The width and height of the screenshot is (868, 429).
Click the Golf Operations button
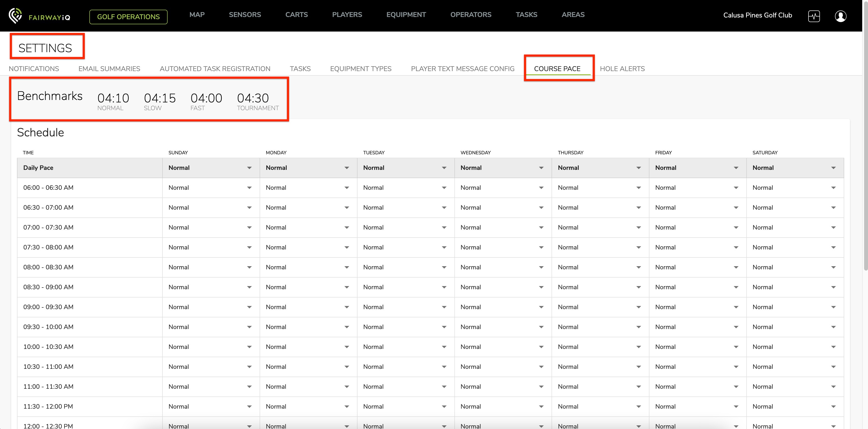pyautogui.click(x=128, y=17)
